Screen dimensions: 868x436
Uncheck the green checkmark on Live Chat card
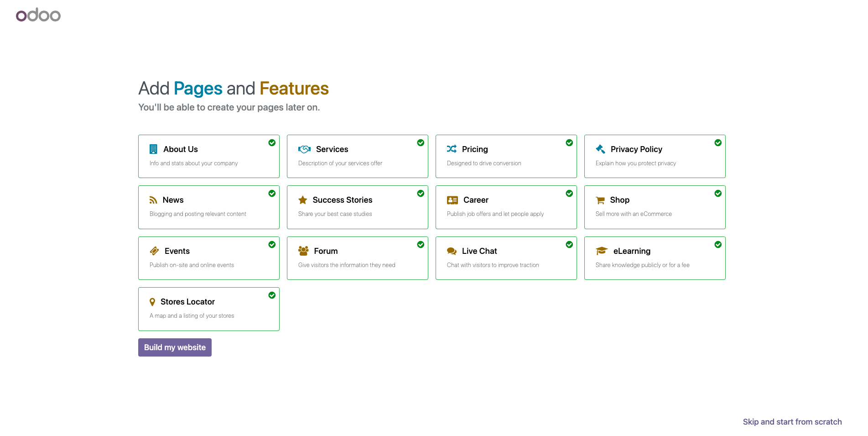pyautogui.click(x=569, y=245)
